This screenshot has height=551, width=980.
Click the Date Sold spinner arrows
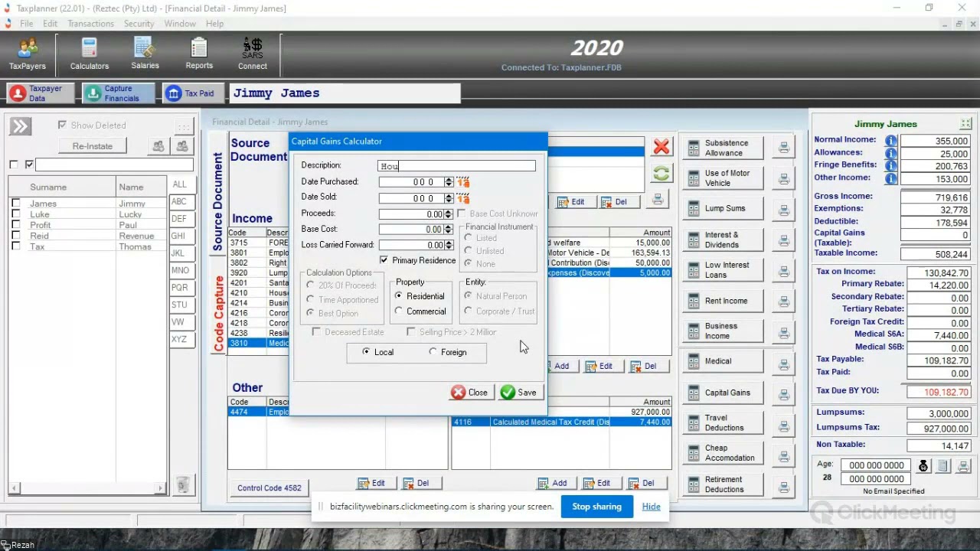pos(449,198)
